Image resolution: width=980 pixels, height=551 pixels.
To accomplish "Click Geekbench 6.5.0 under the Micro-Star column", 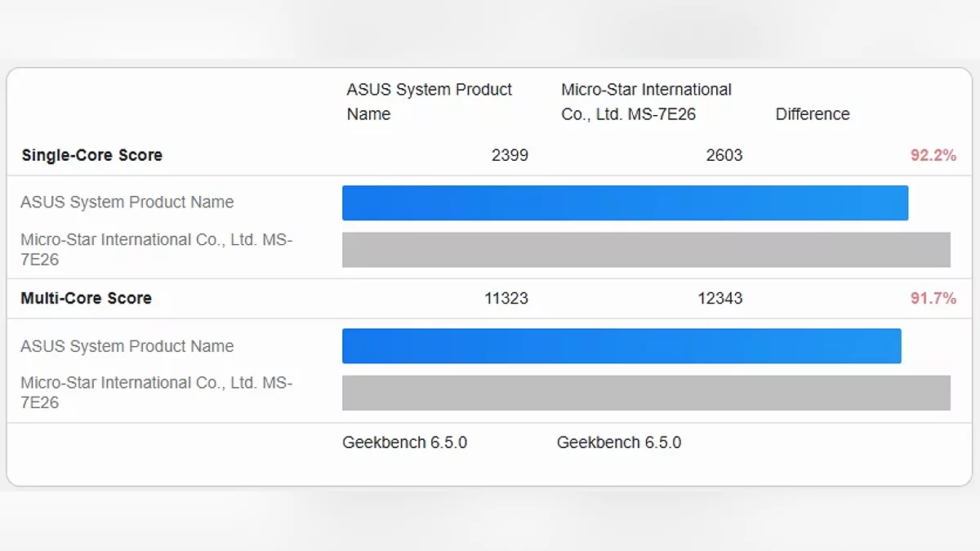I will [x=618, y=442].
